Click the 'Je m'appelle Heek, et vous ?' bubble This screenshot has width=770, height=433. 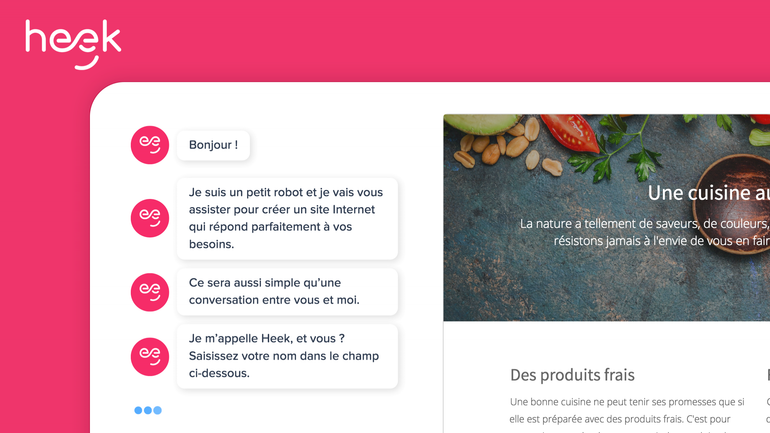coord(287,356)
